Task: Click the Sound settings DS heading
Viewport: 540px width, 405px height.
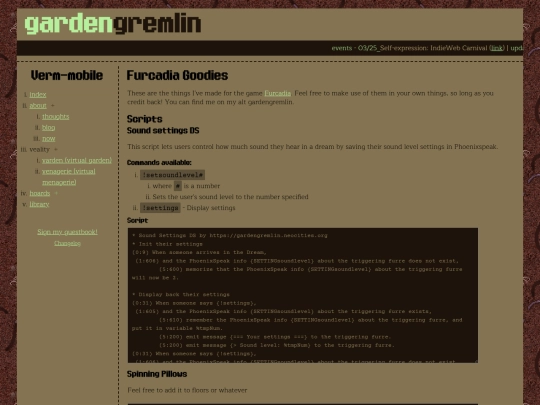Action: (163, 131)
